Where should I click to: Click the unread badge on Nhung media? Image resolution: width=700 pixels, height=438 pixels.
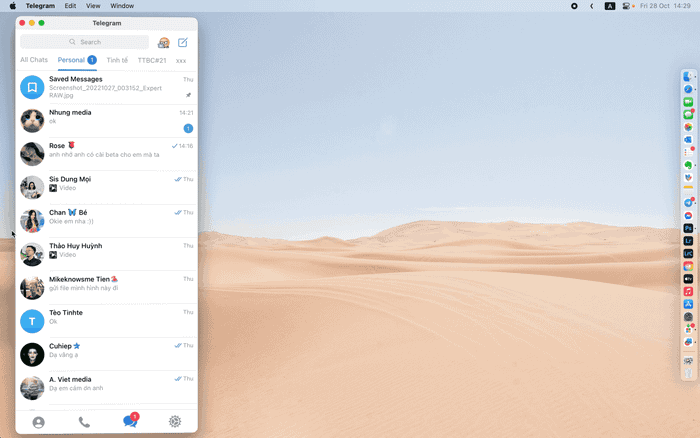click(188, 129)
